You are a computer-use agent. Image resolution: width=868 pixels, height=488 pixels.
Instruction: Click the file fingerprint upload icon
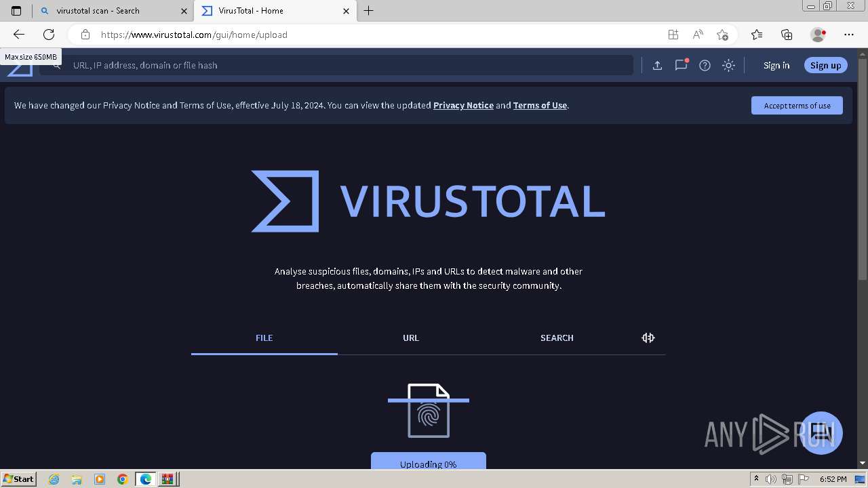click(429, 411)
